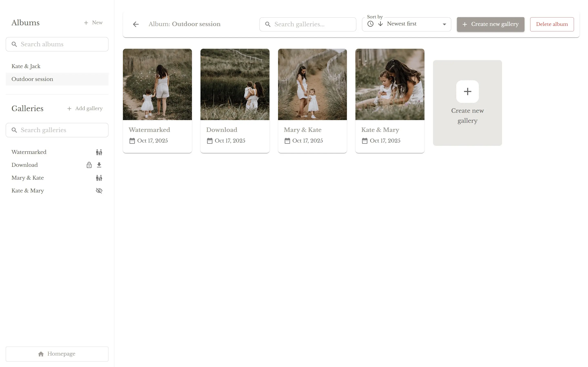Click the back arrow beside Album title
This screenshot has width=588, height=367.
click(136, 24)
